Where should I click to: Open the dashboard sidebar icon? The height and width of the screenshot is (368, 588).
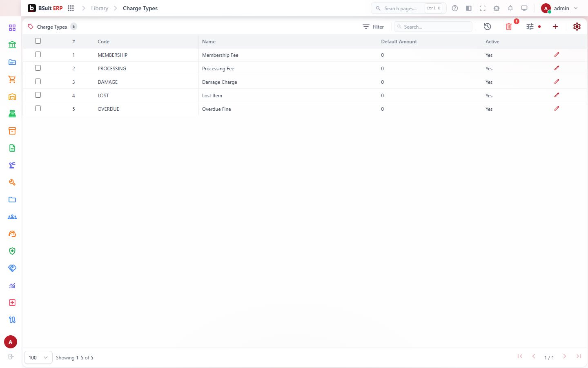12,28
